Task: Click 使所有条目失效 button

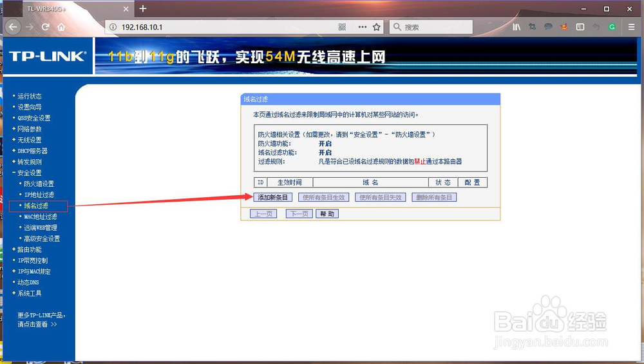Action: coord(381,198)
